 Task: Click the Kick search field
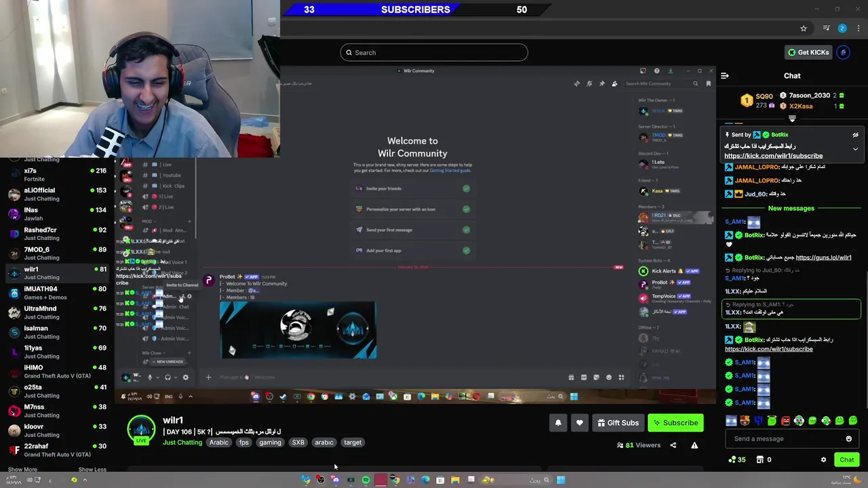[434, 53]
